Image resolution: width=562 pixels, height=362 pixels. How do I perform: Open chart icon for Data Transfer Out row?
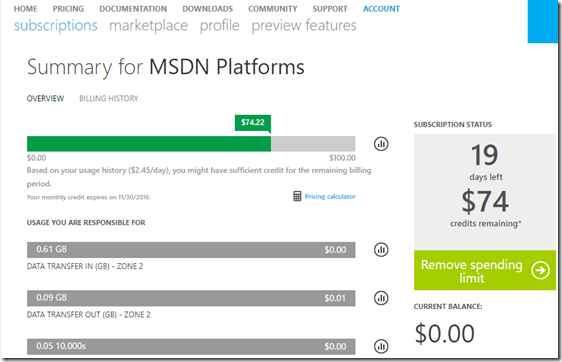pyautogui.click(x=381, y=298)
